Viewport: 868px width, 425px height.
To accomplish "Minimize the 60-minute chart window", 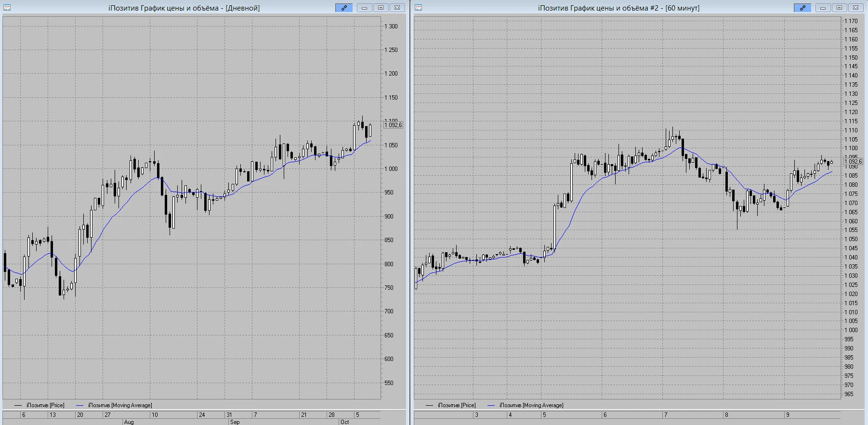I will tap(823, 8).
